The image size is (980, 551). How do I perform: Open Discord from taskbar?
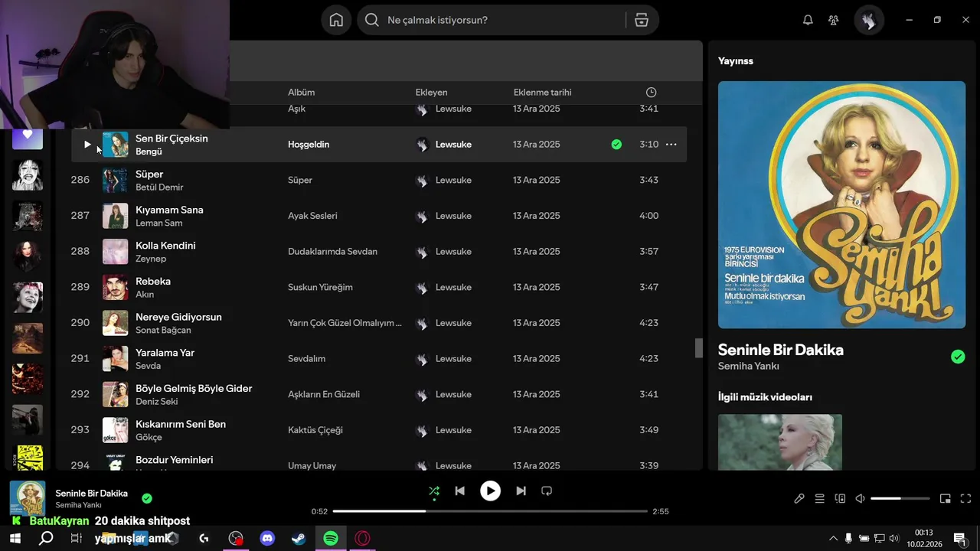[267, 538]
